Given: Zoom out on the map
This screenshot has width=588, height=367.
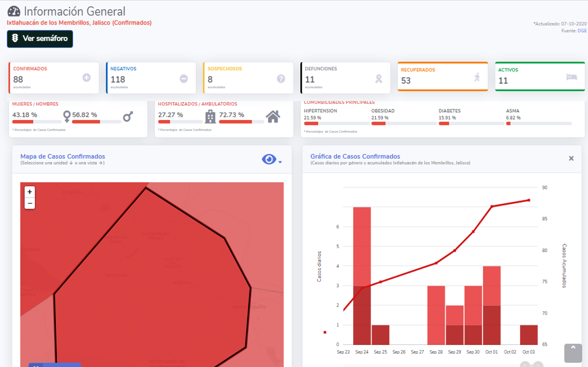Looking at the screenshot, I should [x=30, y=203].
